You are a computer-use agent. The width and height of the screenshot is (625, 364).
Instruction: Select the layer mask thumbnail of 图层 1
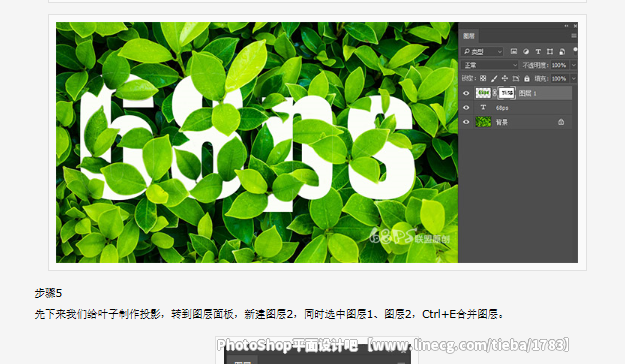pos(506,93)
